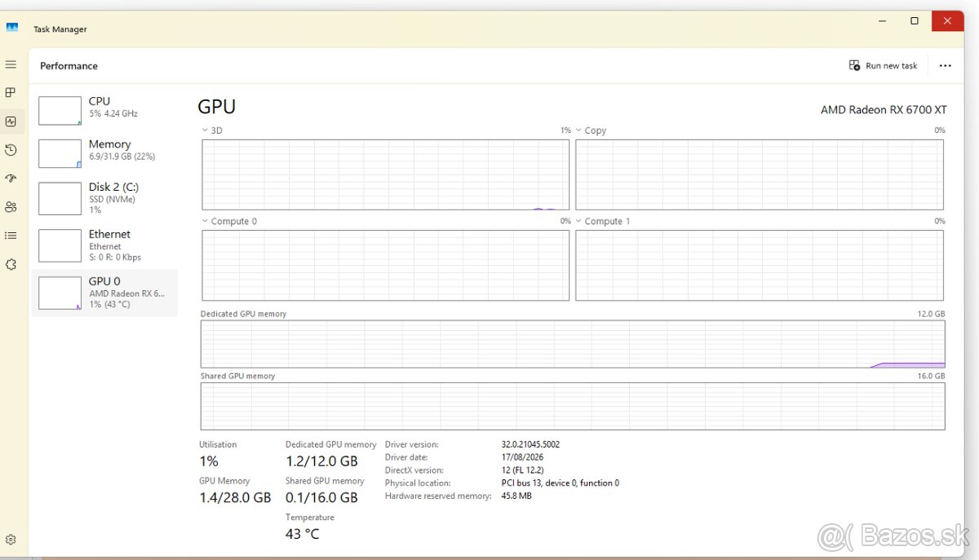Select the Performance page icon
979x560 pixels.
point(11,121)
